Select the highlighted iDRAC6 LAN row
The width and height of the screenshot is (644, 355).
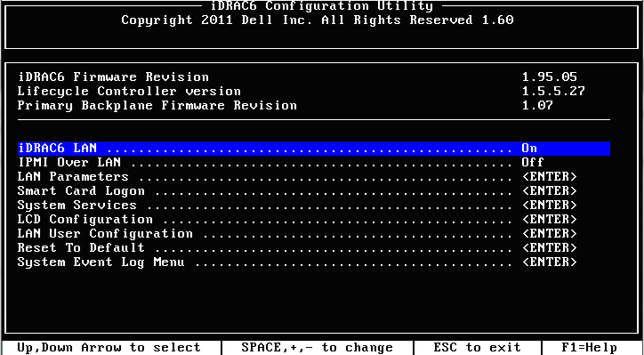(x=314, y=149)
